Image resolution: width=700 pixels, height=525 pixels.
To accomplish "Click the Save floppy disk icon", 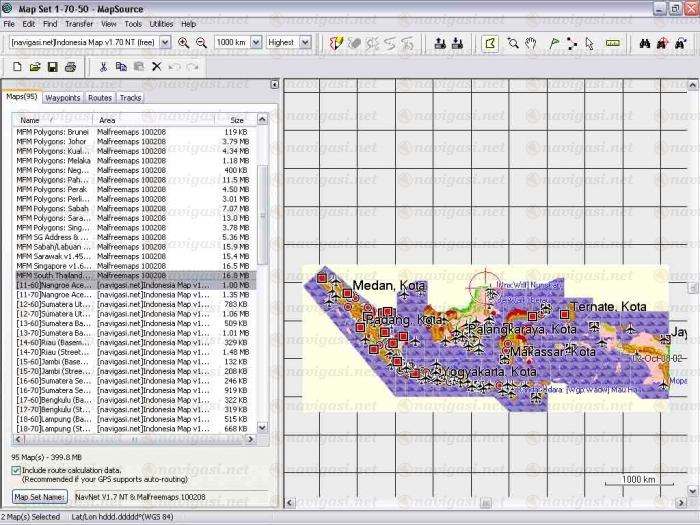I will coord(53,67).
